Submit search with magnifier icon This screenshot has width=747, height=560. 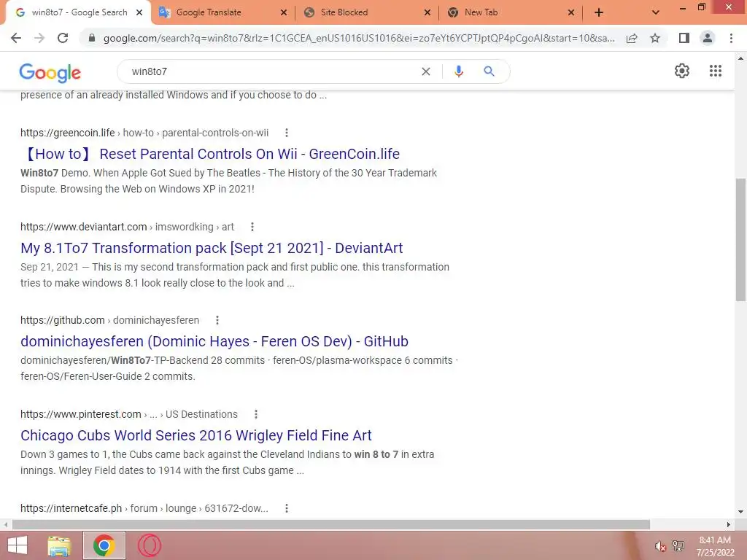489,71
